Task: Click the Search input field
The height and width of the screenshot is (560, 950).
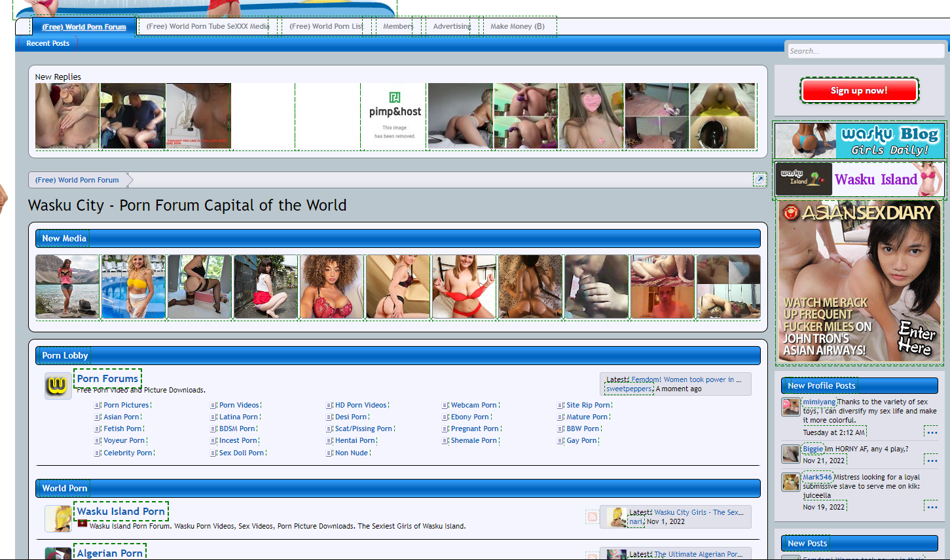Action: [x=864, y=51]
